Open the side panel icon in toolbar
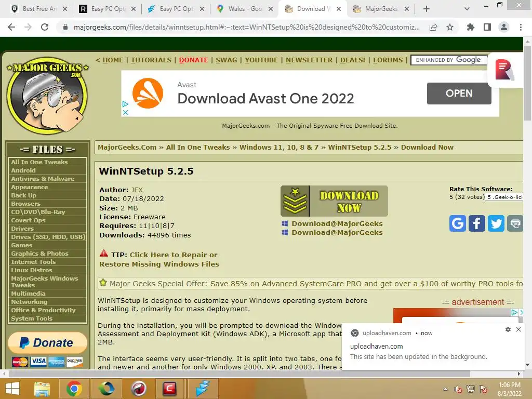 click(x=487, y=27)
